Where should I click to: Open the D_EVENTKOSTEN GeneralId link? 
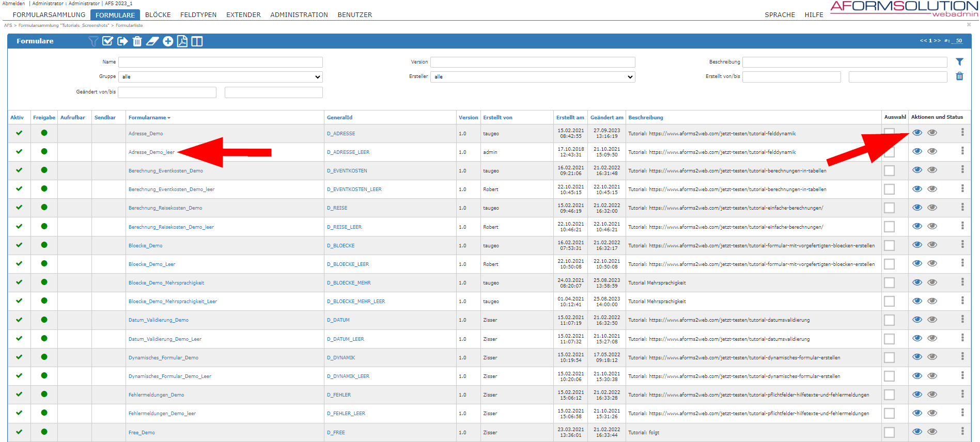(x=347, y=171)
